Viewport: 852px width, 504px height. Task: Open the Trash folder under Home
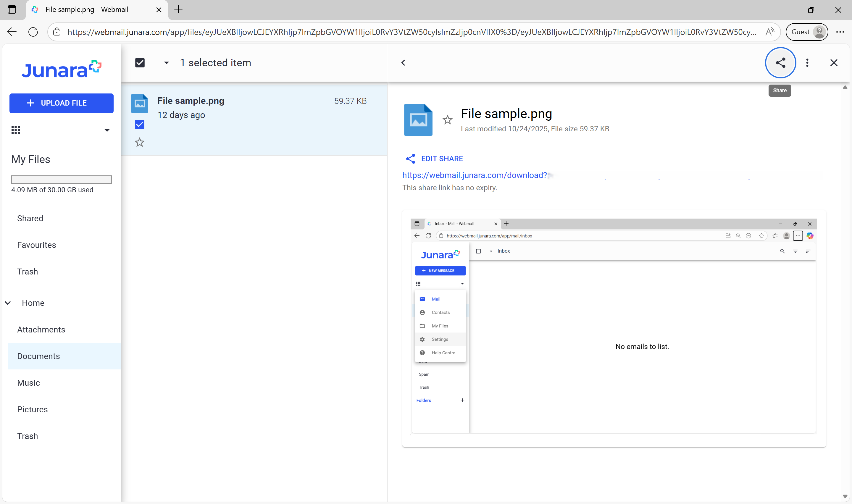pyautogui.click(x=28, y=436)
